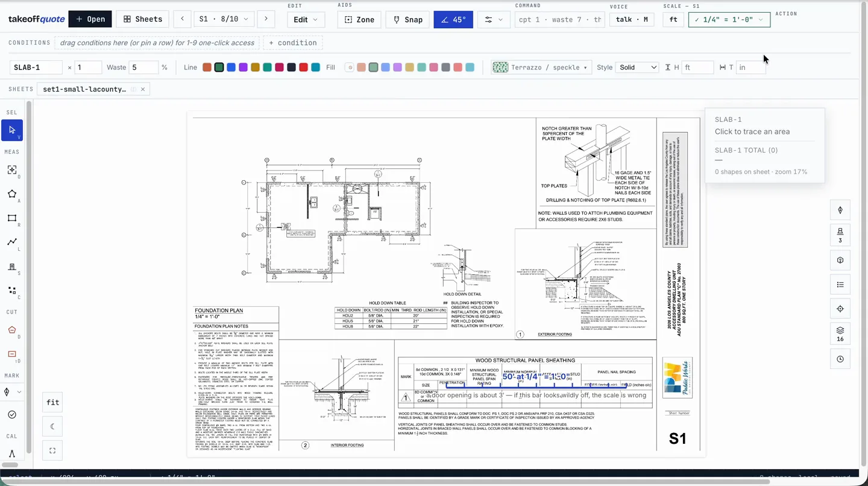
Task: Click the crosshair target icon on right rail
Action: [x=840, y=309]
